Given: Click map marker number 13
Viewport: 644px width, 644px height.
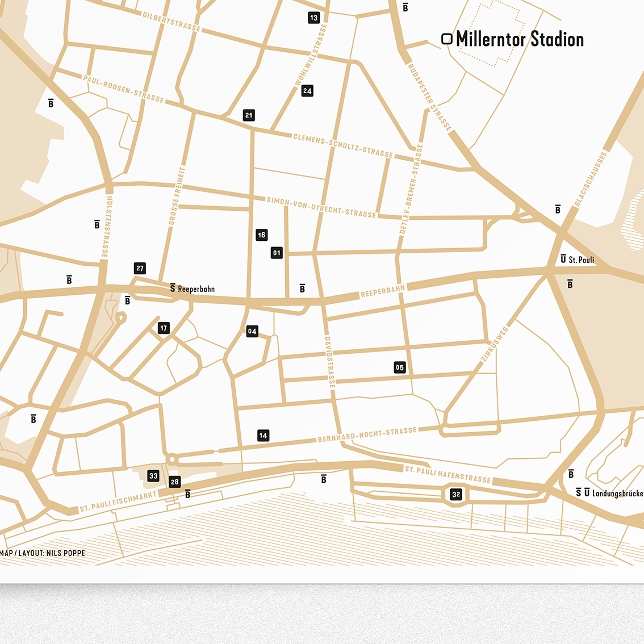Looking at the screenshot, I should 313,18.
